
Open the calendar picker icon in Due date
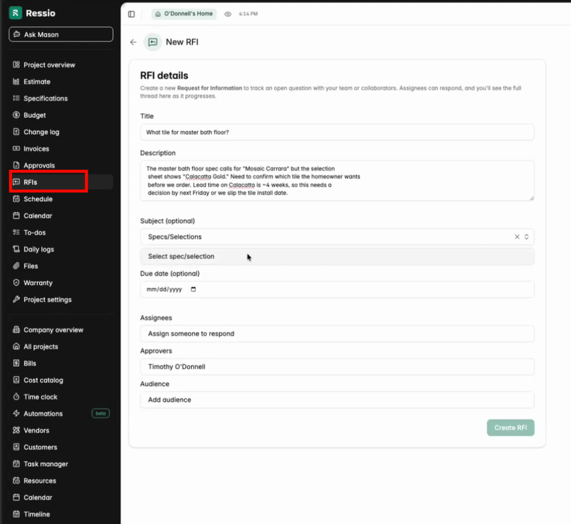(x=193, y=289)
